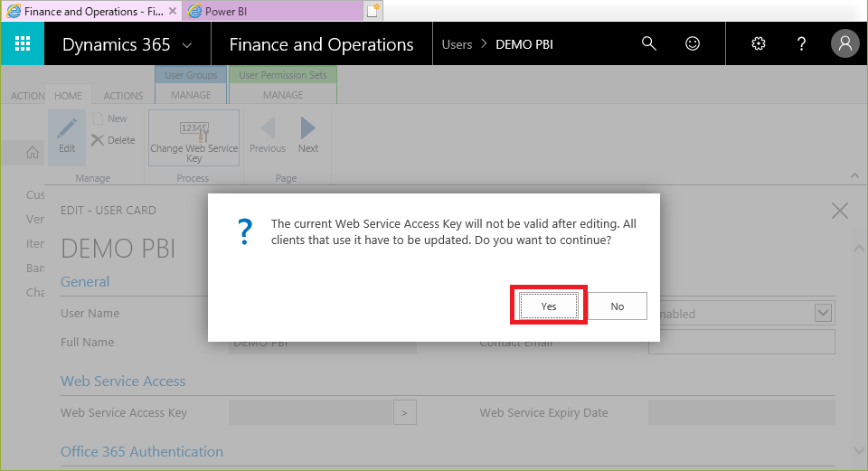Close the user card with X
The width and height of the screenshot is (868, 471).
[x=839, y=211]
